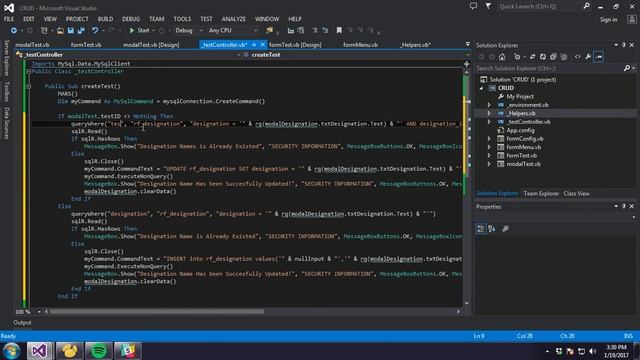Open the DEBUG menu
640x360 pixels.
[131, 19]
